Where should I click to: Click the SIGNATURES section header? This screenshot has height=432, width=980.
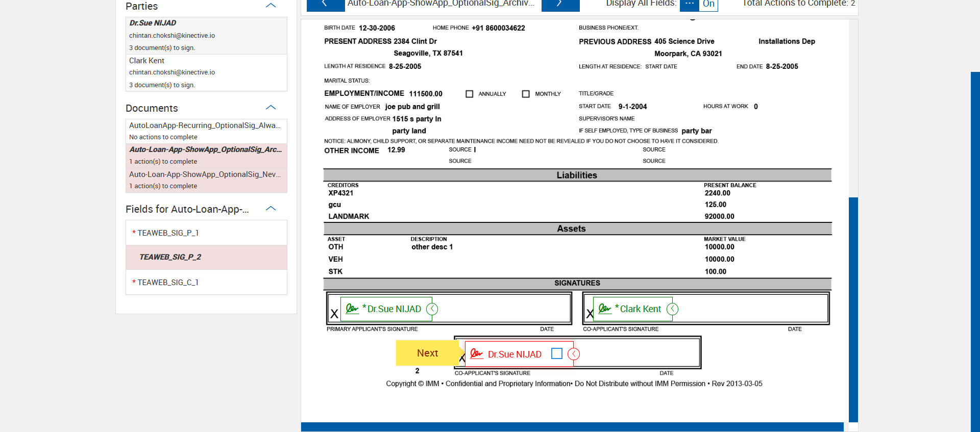[577, 283]
